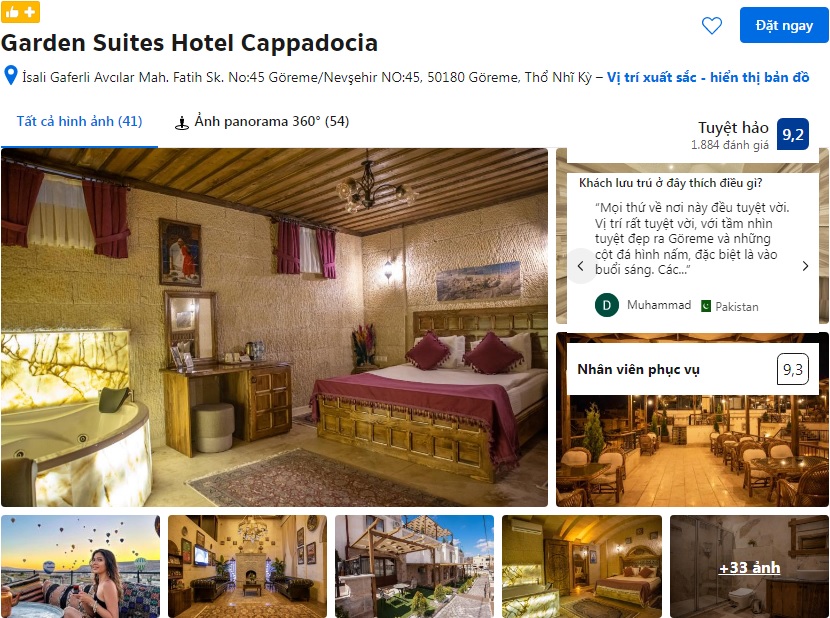Screen dimensions: 830x618
Task: Click the Pakistan flag icon
Action: [706, 306]
